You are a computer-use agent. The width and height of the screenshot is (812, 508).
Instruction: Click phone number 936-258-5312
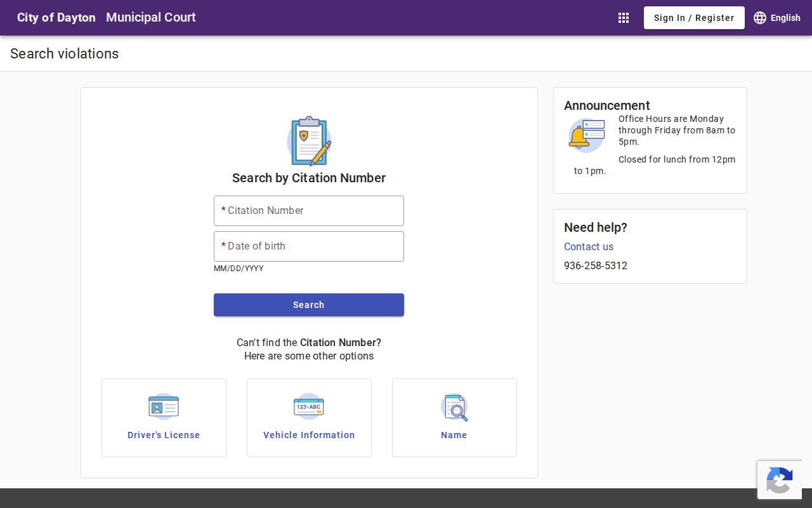[x=596, y=265]
